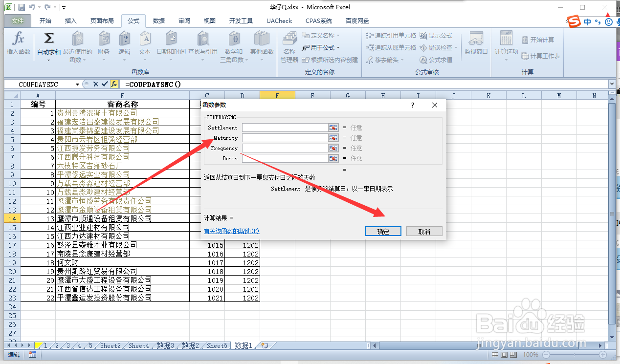Viewport: 620px width, 364px height.
Task: Click Show Formulas (显示公式)
Action: point(436,36)
